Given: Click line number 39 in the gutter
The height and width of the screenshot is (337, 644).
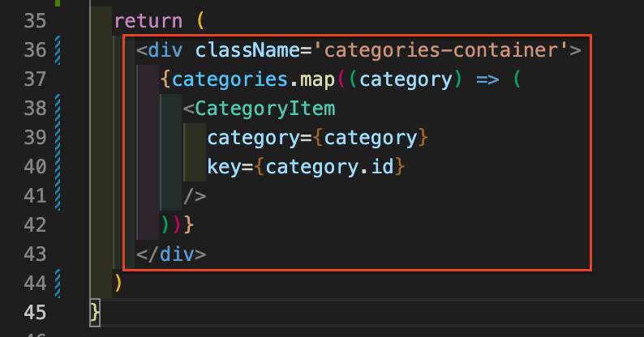Looking at the screenshot, I should pos(35,138).
